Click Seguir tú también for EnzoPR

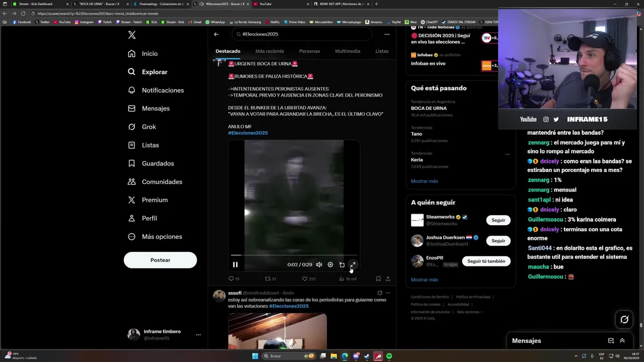[x=486, y=261]
